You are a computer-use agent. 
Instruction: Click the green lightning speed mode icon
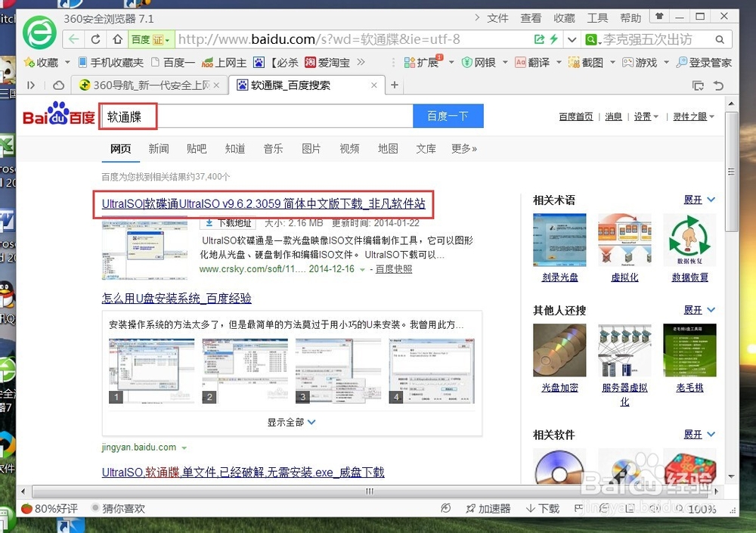point(554,39)
